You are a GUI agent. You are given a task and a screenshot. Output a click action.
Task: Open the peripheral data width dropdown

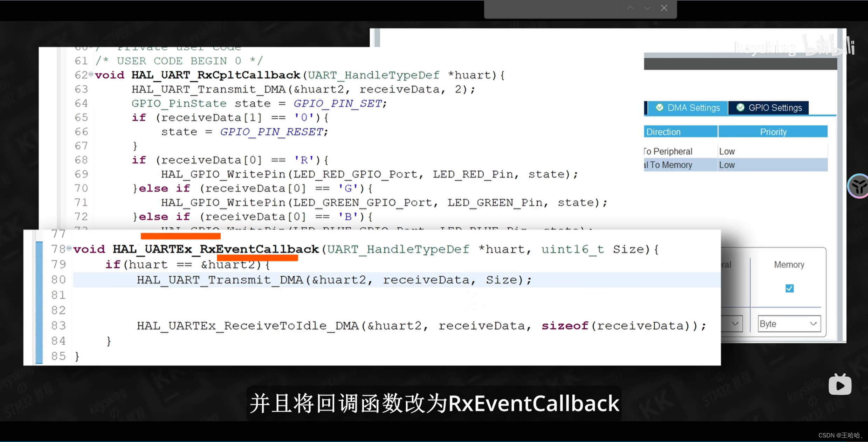point(732,324)
